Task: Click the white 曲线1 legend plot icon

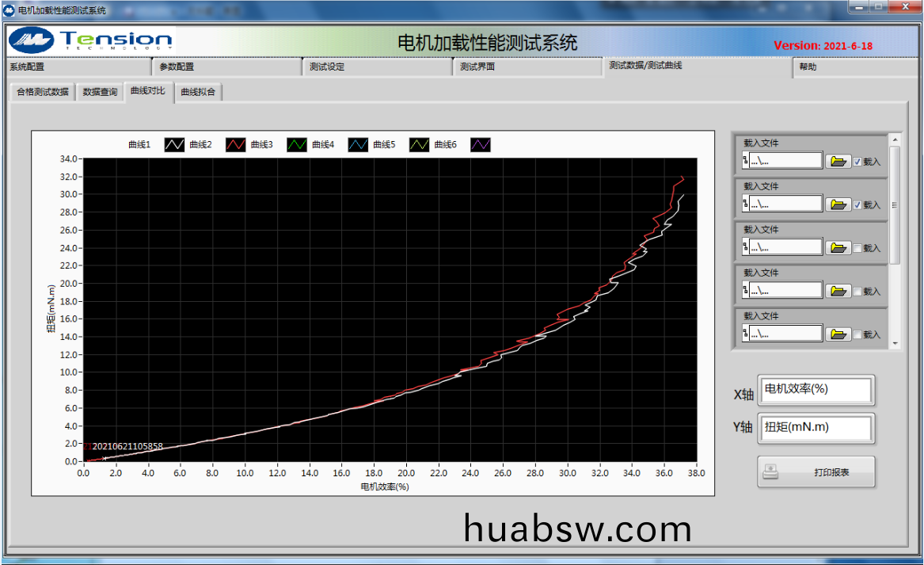Action: click(x=174, y=144)
